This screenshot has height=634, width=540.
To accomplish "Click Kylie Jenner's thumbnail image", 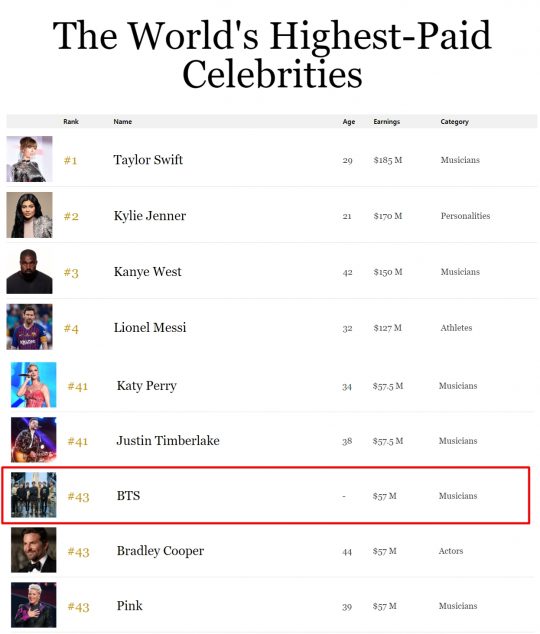I will pyautogui.click(x=29, y=215).
